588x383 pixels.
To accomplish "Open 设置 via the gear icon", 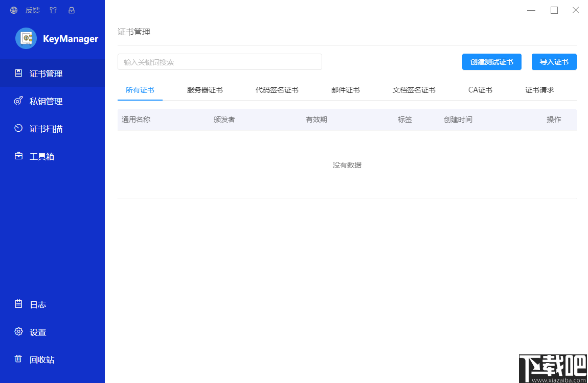I will tap(17, 331).
